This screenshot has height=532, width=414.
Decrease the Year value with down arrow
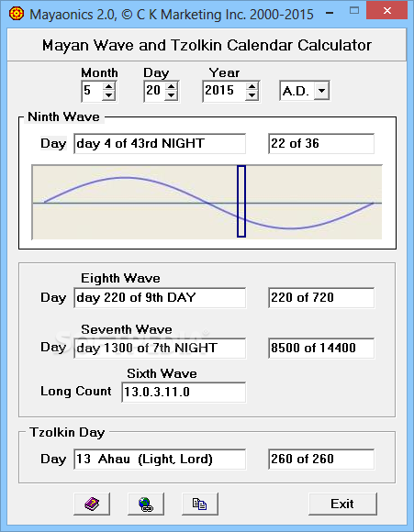252,95
